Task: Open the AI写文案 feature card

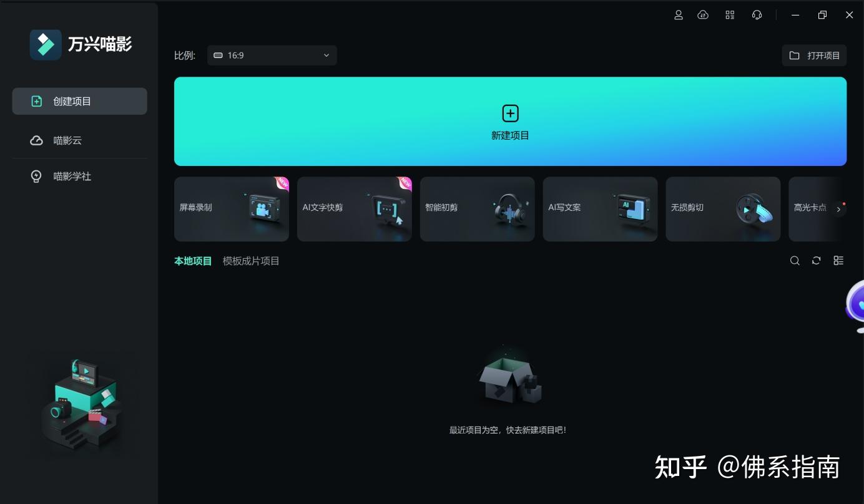Action: coord(601,209)
